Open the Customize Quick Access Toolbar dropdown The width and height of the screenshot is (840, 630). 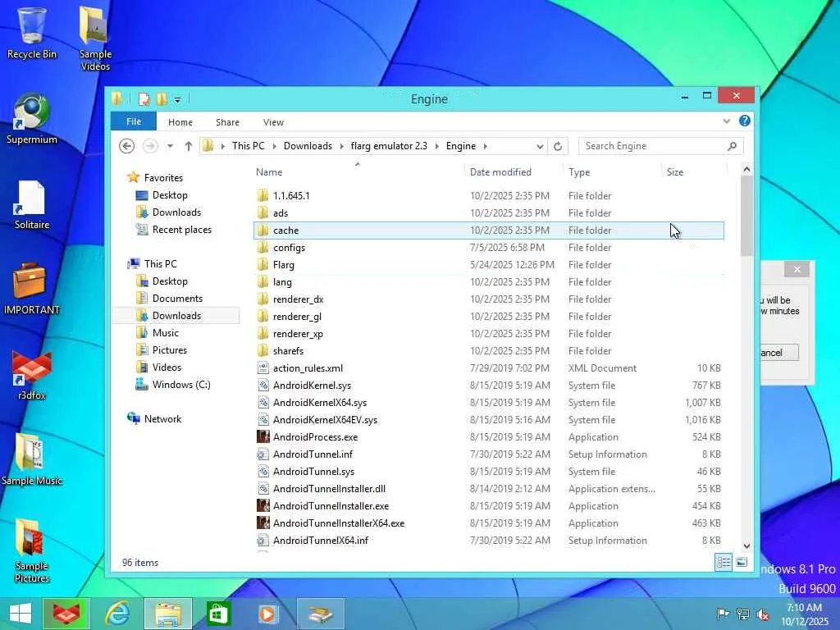[177, 99]
